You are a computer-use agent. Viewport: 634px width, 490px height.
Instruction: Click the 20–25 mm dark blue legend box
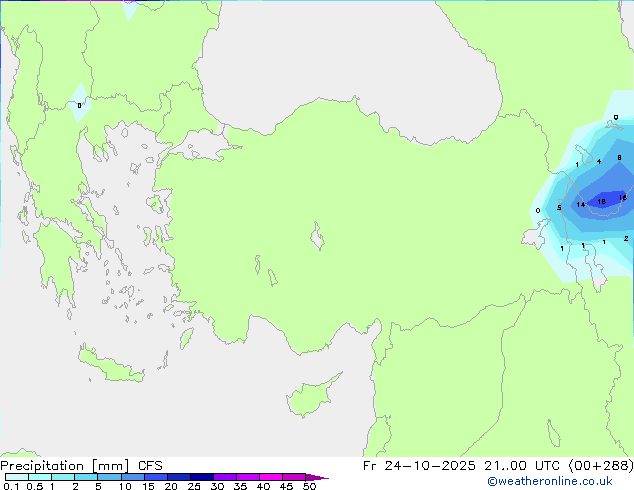pos(178,477)
